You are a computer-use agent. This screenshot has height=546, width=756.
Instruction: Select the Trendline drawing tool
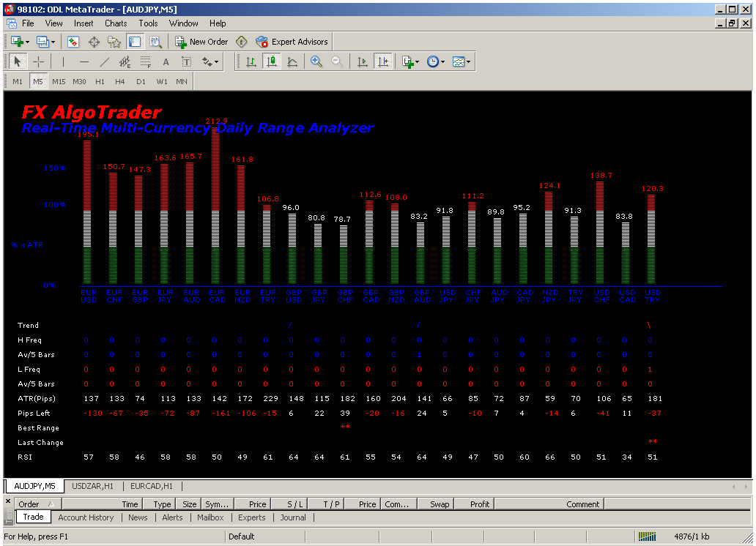[x=105, y=61]
